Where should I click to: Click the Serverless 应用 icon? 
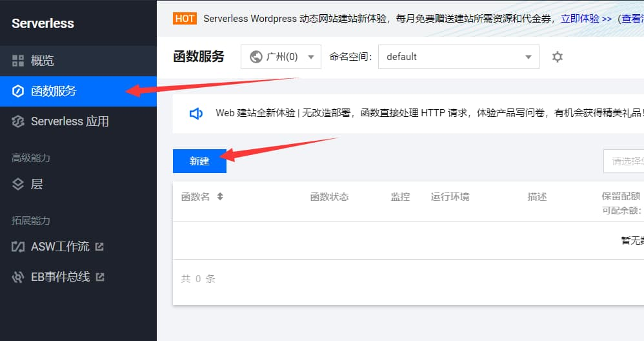pyautogui.click(x=17, y=121)
